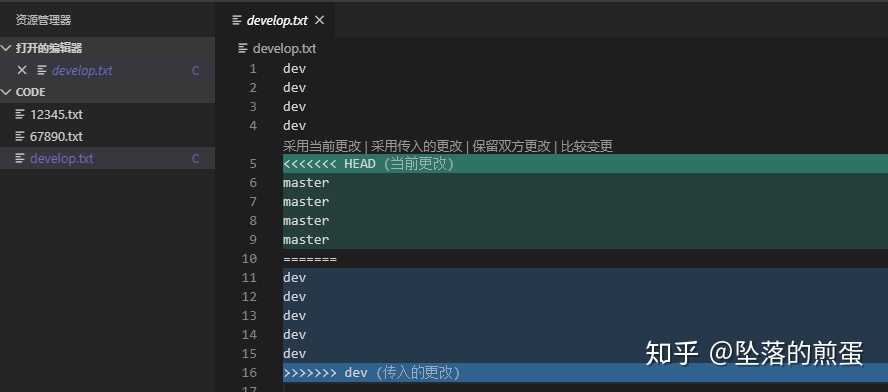
Task: Click the 资源管理器 panel title
Action: [43, 20]
